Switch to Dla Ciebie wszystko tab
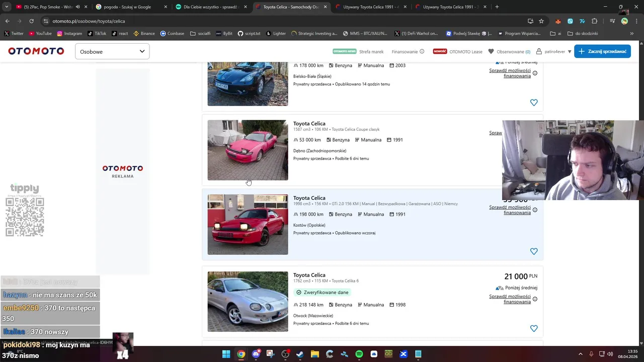644x362 pixels. [x=210, y=7]
